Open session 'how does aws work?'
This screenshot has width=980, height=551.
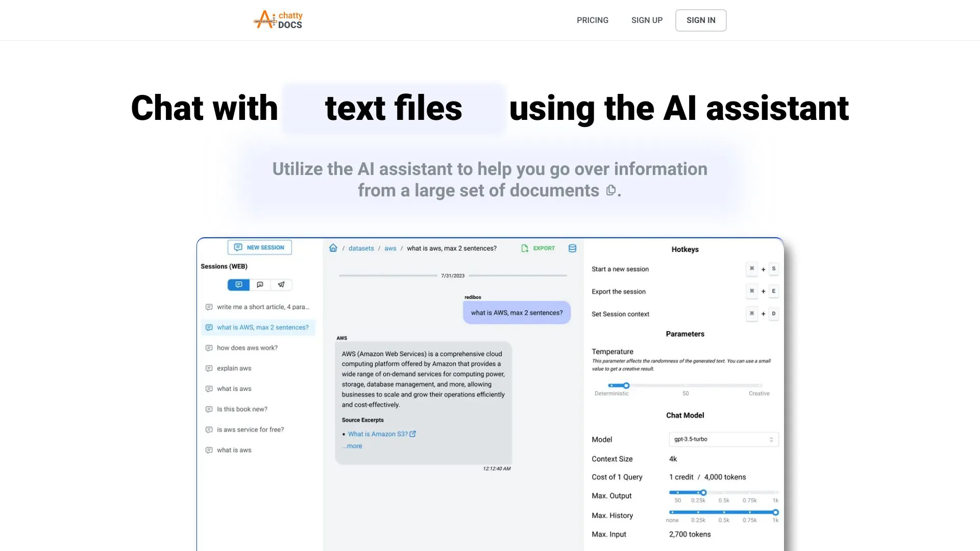258,348
